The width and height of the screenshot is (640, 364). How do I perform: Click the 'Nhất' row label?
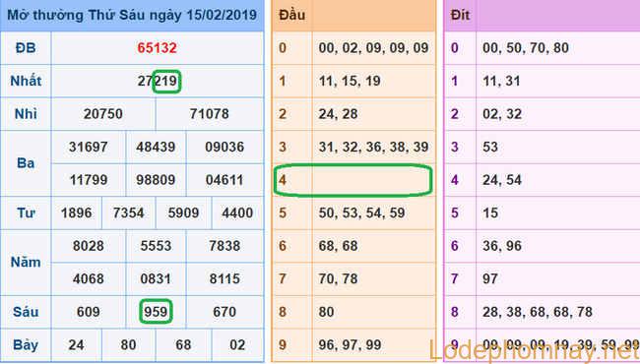[26, 81]
